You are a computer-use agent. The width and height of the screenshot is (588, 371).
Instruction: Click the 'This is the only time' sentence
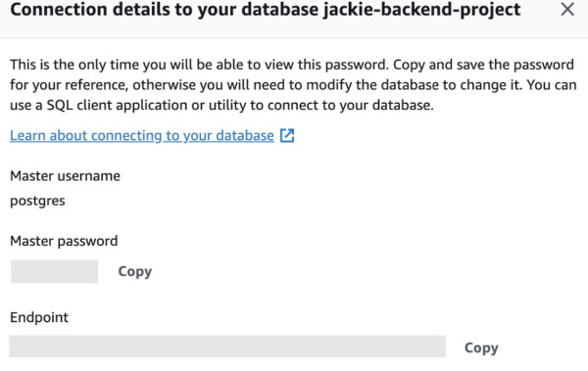tap(199, 65)
